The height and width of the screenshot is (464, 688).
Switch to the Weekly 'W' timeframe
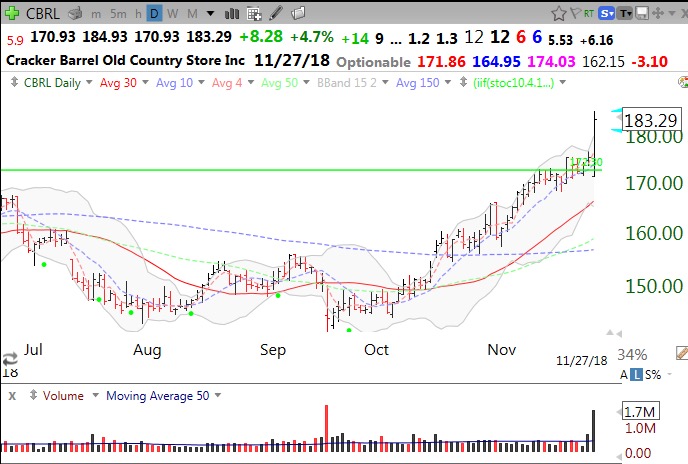pyautogui.click(x=173, y=14)
